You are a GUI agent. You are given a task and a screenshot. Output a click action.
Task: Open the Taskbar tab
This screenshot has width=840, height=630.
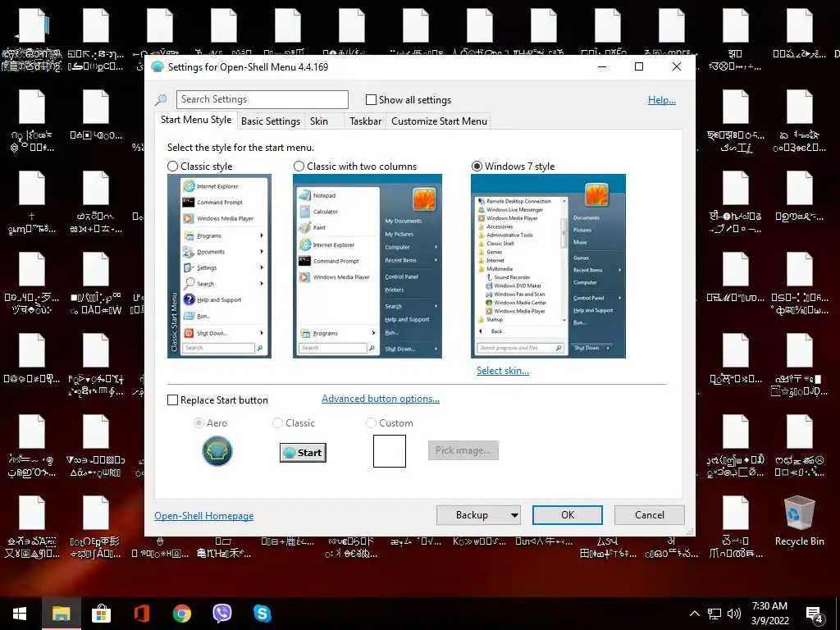365,121
